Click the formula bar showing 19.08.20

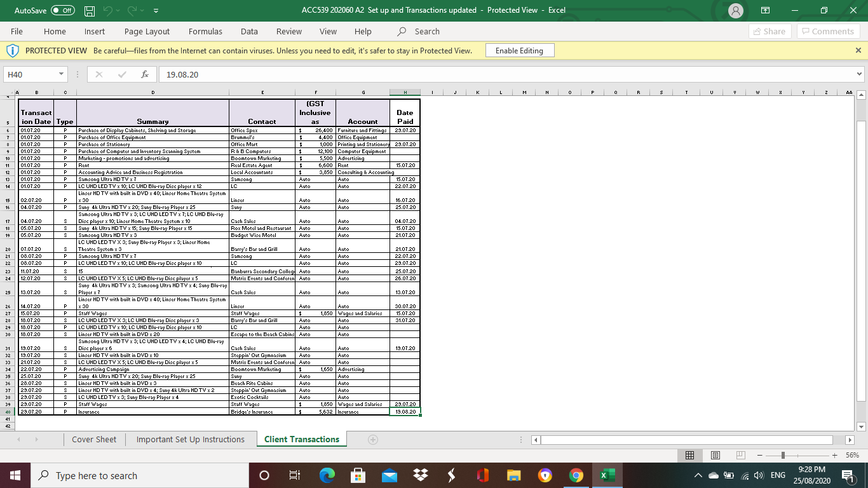coord(505,74)
